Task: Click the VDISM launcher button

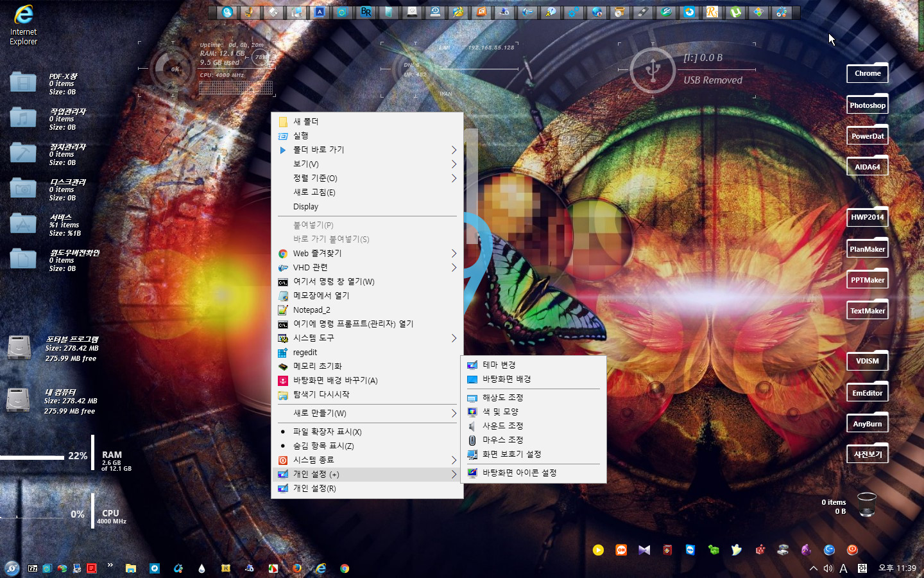Action: point(868,361)
